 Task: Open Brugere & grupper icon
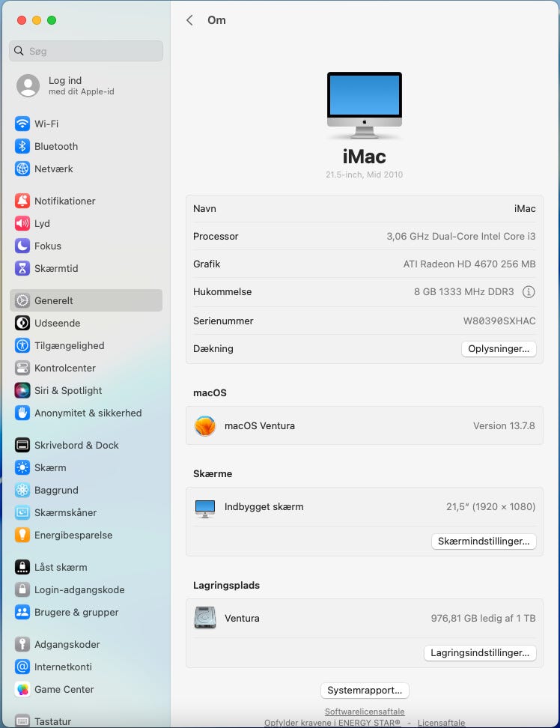pos(22,613)
